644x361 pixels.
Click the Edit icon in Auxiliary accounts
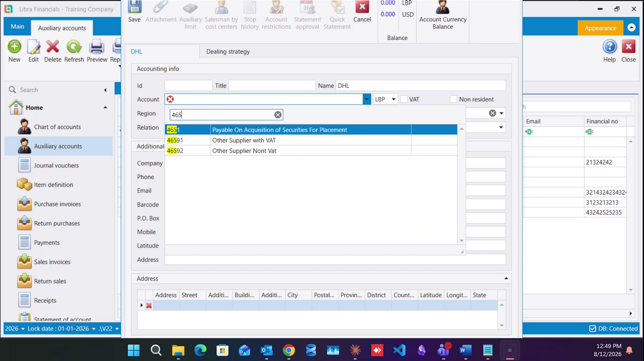pyautogui.click(x=33, y=51)
